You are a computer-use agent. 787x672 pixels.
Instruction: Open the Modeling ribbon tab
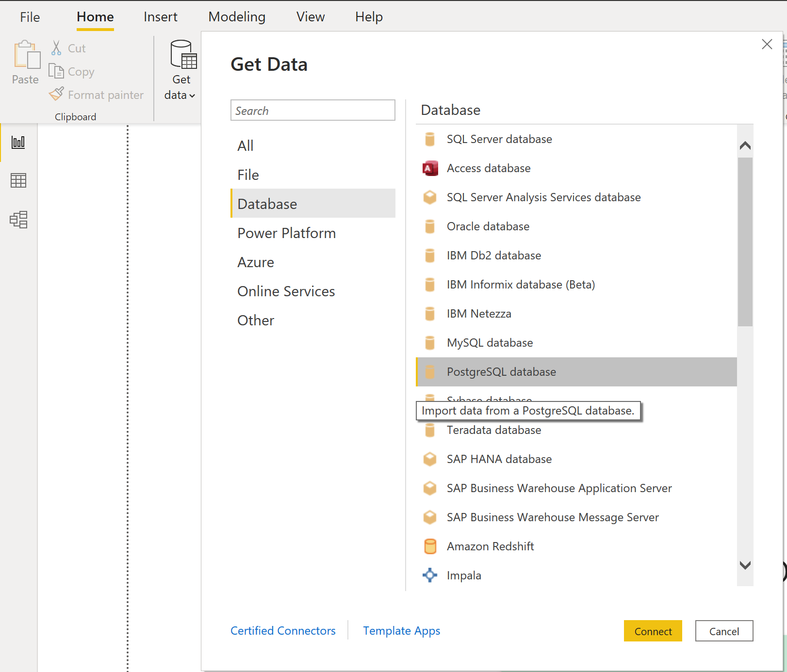coord(237,17)
